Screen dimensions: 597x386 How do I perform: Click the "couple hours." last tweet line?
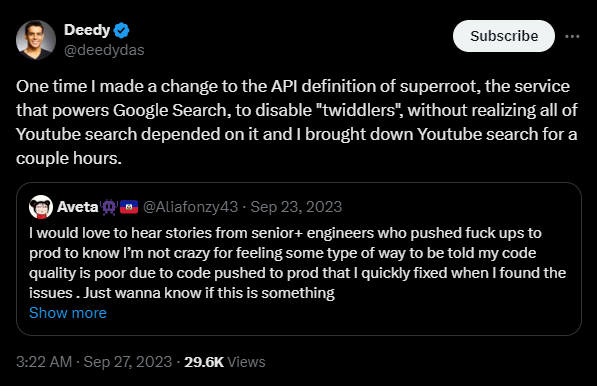click(69, 158)
